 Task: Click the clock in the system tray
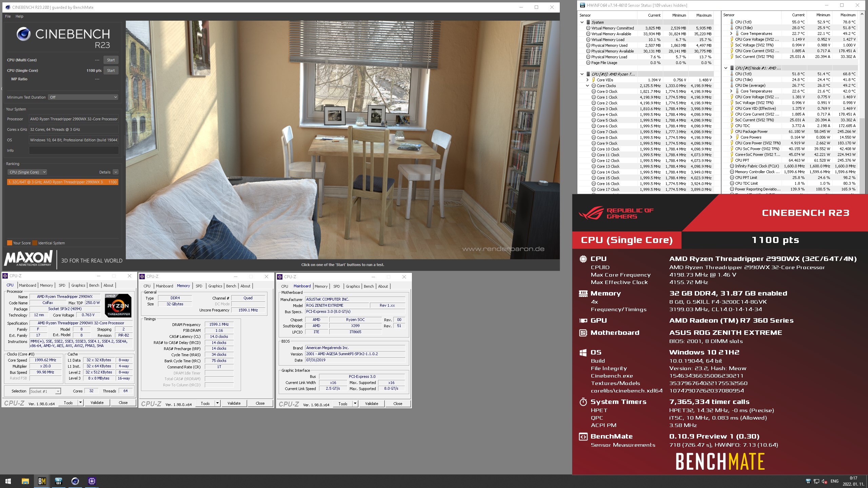pos(853,481)
